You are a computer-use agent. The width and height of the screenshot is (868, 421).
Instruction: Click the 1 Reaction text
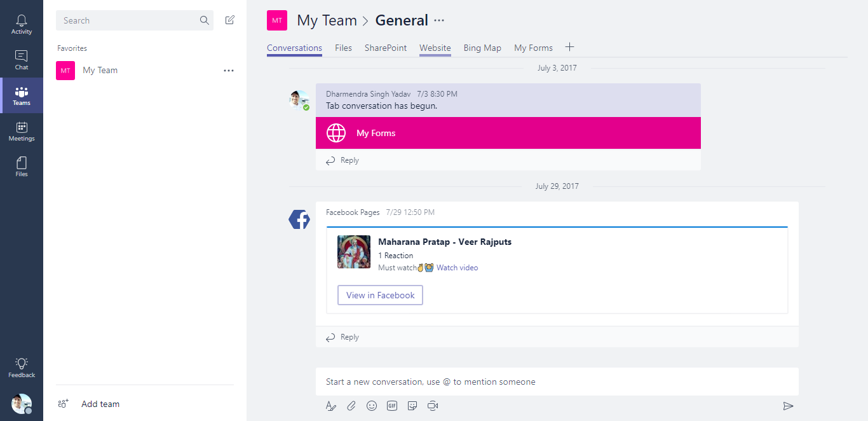pos(396,256)
